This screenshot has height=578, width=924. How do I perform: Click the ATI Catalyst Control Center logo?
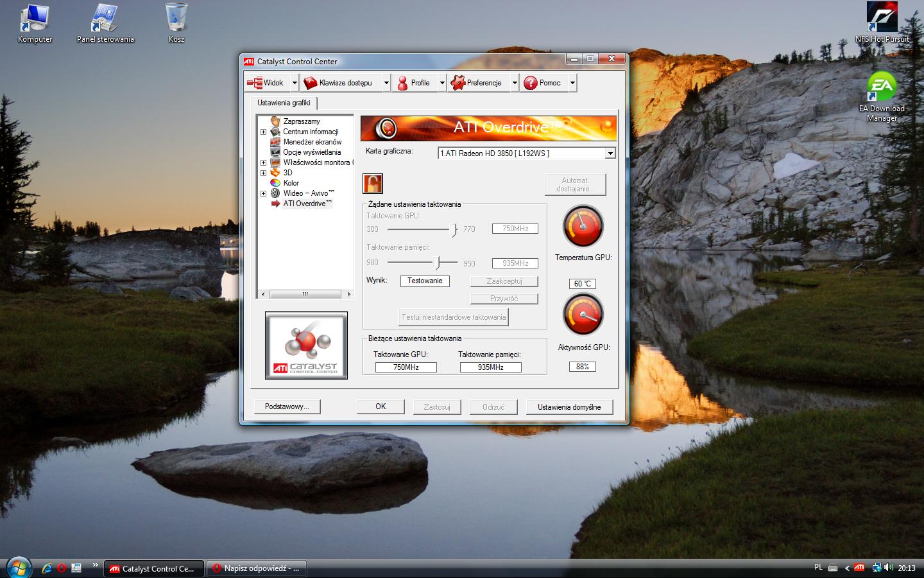point(306,346)
